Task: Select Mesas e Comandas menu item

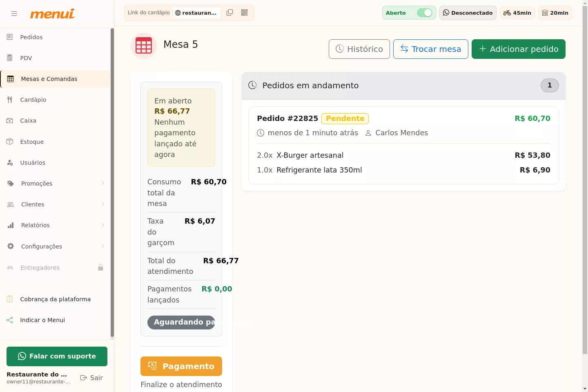Action: (56, 79)
